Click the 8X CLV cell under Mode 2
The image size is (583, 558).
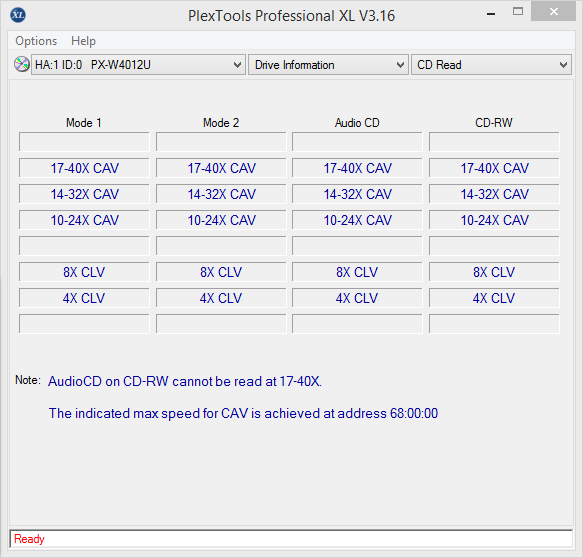221,272
